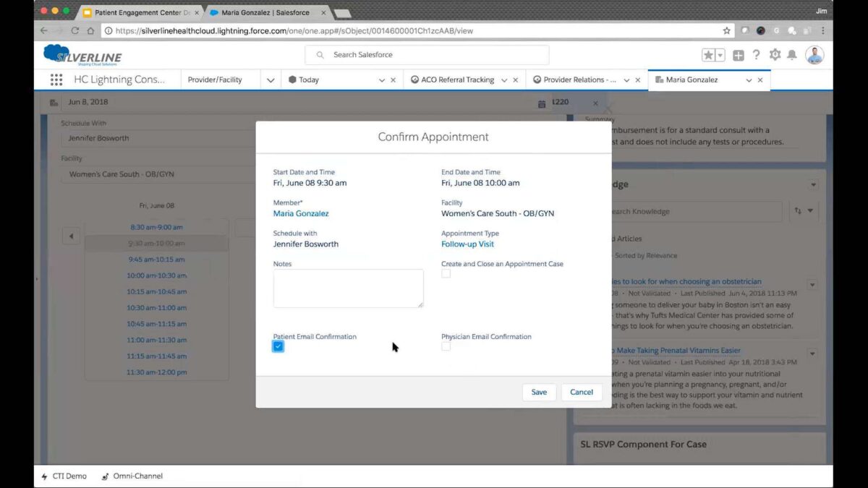Enable Physician Email Confirmation checkbox

click(446, 346)
